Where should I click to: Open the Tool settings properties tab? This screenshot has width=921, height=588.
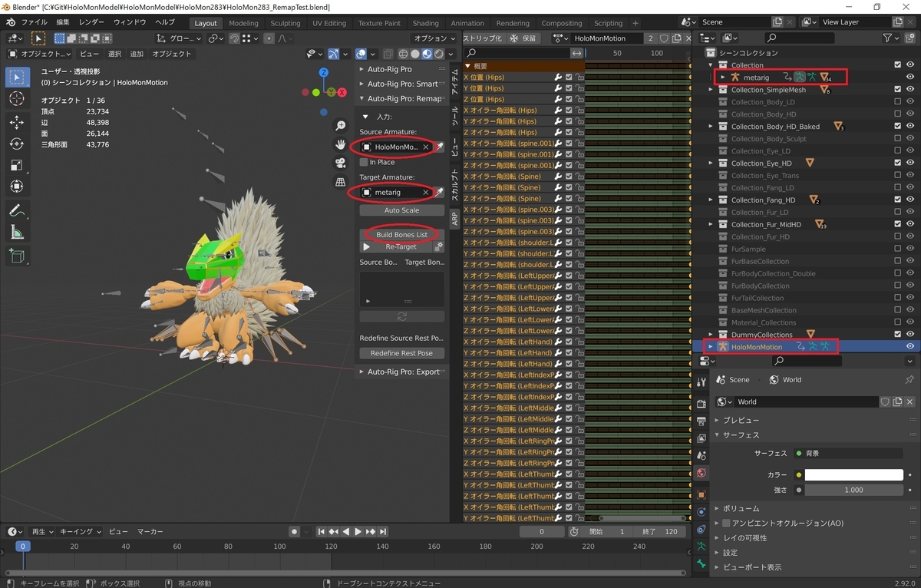pos(701,382)
